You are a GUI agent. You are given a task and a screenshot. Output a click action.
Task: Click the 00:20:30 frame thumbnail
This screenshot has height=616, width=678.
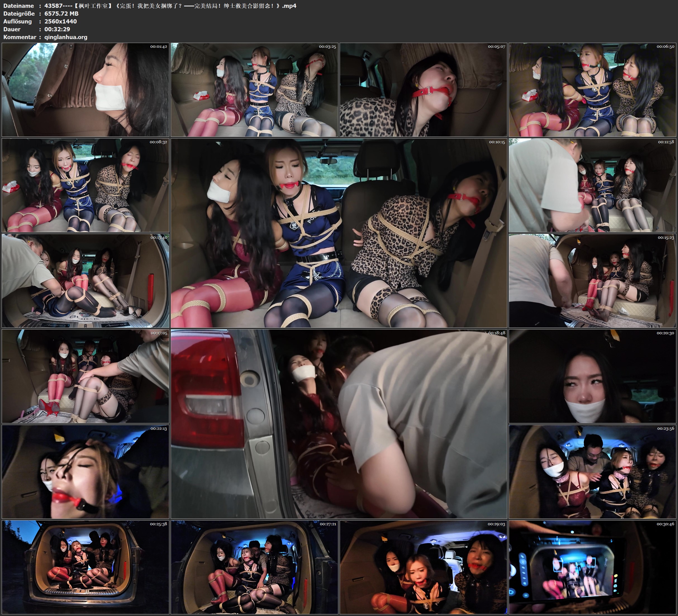[x=592, y=376]
